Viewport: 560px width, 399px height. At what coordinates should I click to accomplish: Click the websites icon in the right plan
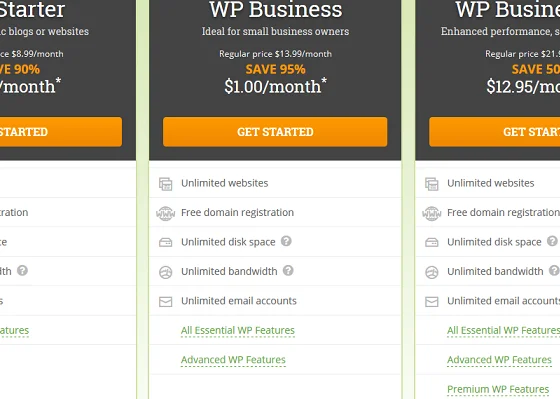point(431,184)
